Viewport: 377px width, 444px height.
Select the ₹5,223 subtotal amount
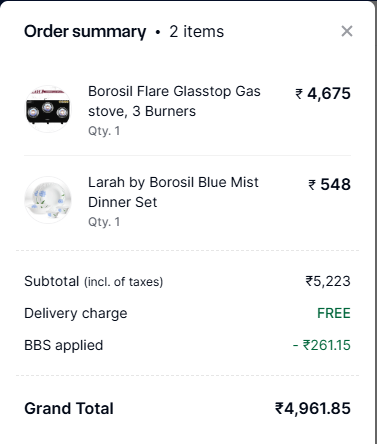coord(328,281)
